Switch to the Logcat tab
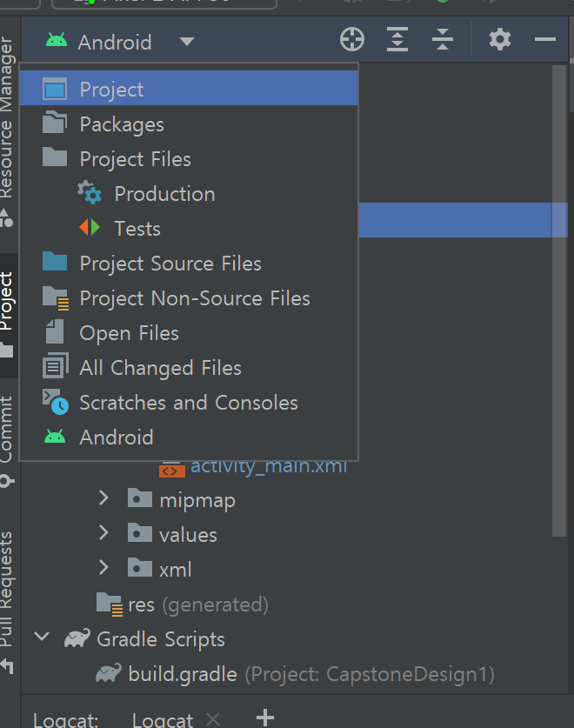 coord(163,719)
